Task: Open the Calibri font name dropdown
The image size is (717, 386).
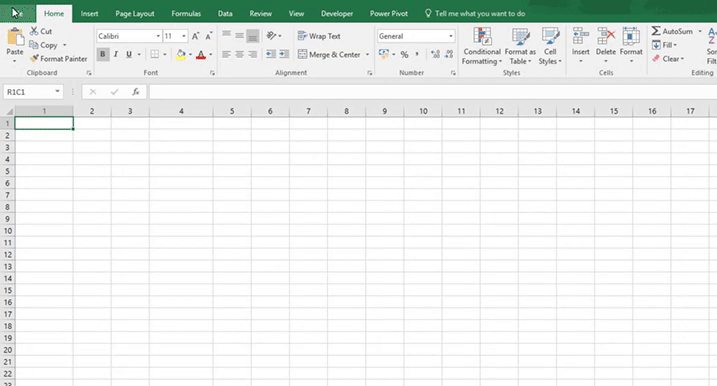Action: [158, 36]
